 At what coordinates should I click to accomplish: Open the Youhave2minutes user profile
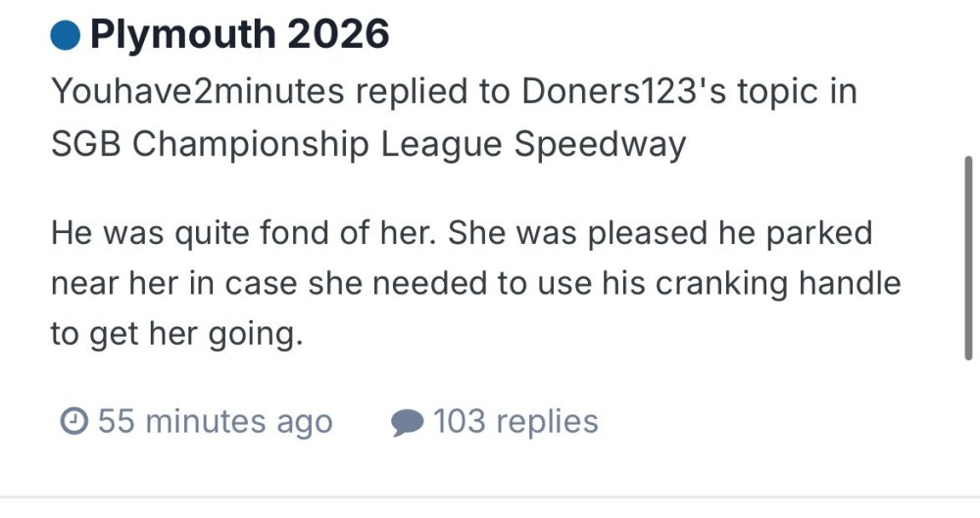tap(197, 91)
